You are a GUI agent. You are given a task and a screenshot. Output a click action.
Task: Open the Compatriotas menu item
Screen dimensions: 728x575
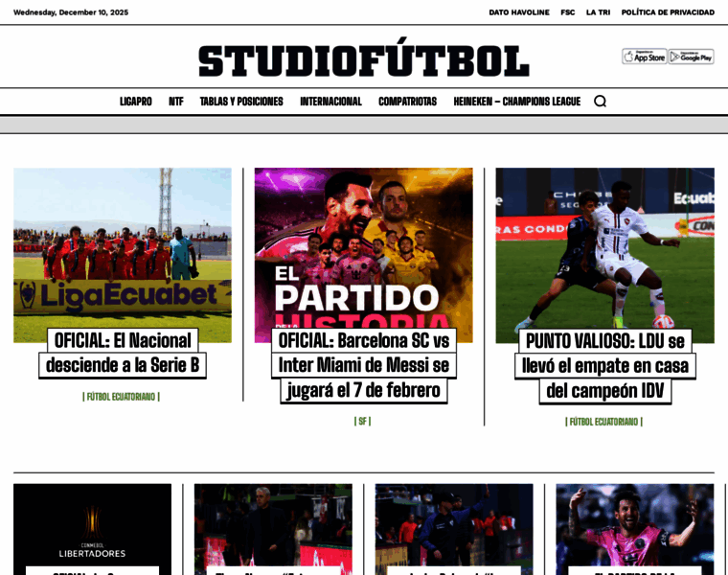(x=408, y=102)
